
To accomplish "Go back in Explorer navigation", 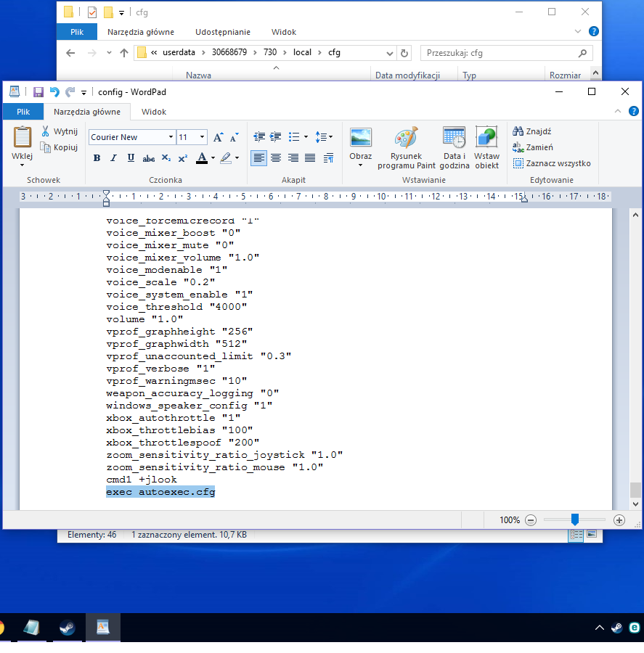I will (x=70, y=53).
